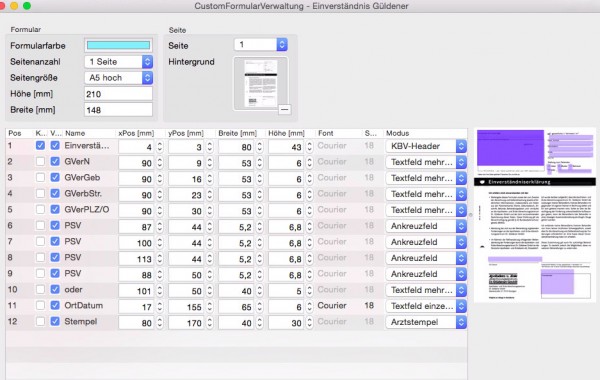Click Breite stepper for GVerGeb row
600x380 pixels.
259,179
